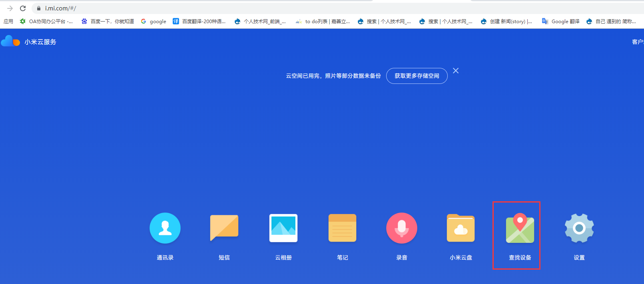The image size is (644, 284).
Task: Open the 小米云盘 cloud drive icon
Action: tap(461, 228)
